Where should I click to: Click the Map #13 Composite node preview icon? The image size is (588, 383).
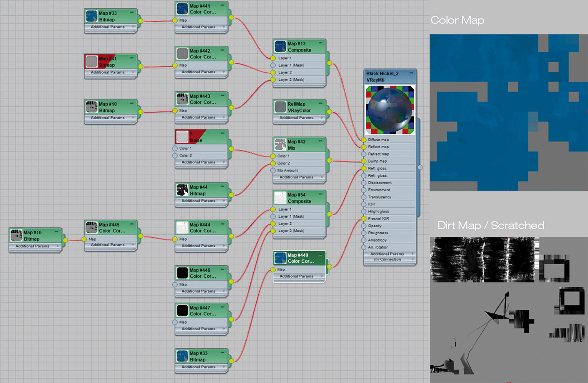[x=280, y=46]
